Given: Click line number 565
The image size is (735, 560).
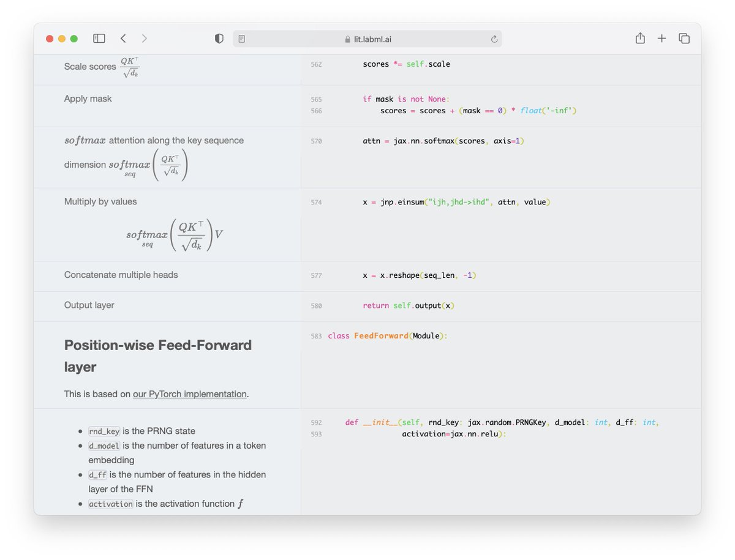Looking at the screenshot, I should 316,99.
